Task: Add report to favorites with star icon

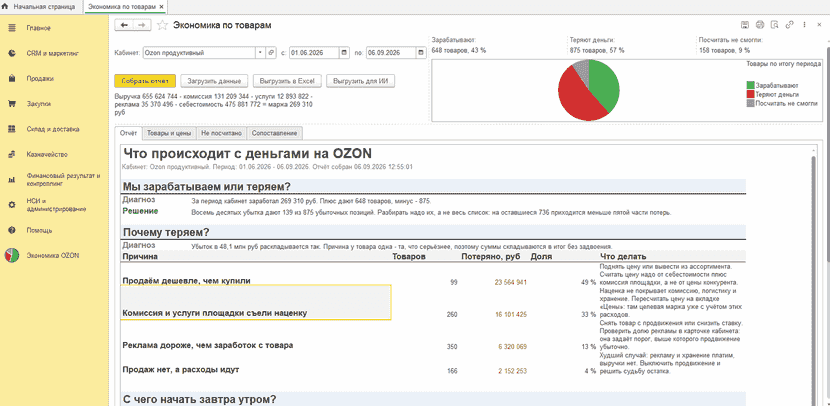Action: pyautogui.click(x=163, y=25)
